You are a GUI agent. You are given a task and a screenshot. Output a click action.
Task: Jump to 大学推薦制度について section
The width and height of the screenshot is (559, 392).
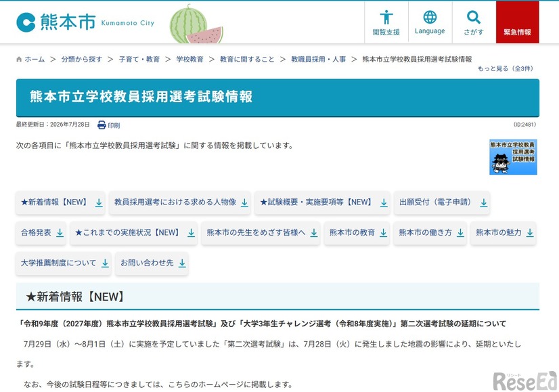click(x=64, y=263)
